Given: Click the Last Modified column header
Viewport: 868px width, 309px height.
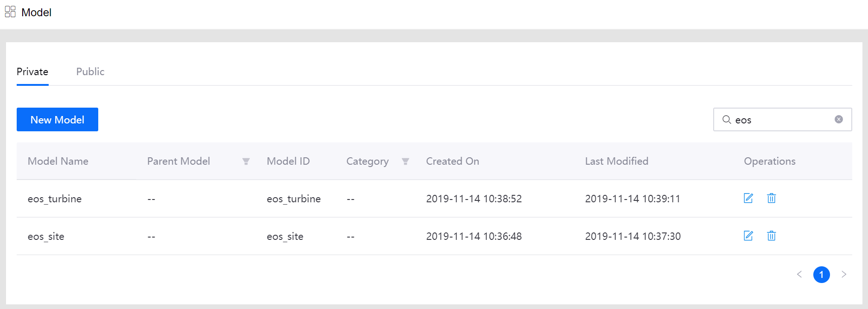Looking at the screenshot, I should (616, 161).
